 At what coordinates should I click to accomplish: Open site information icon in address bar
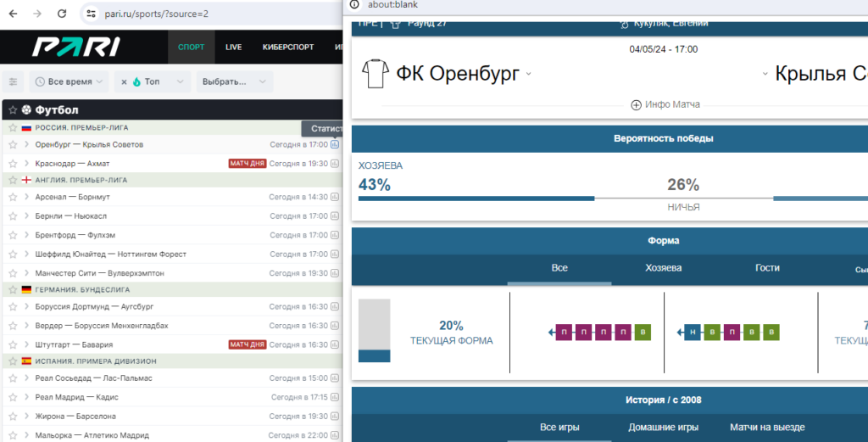coord(92,14)
